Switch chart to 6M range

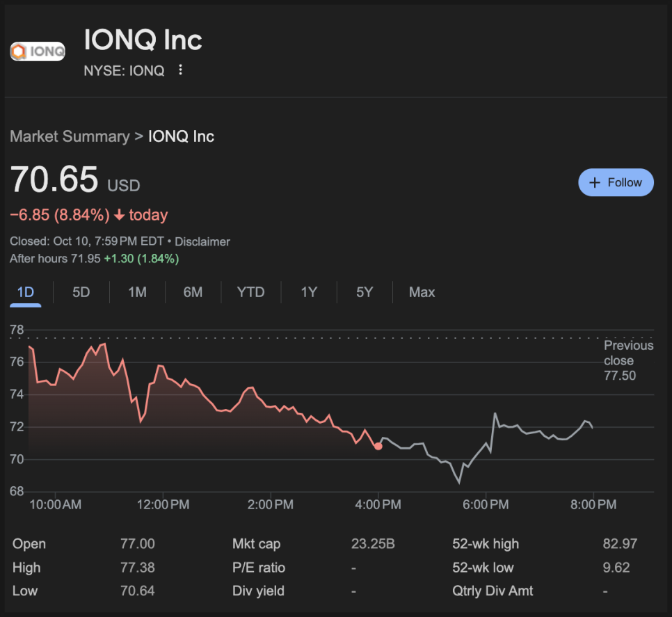point(193,292)
